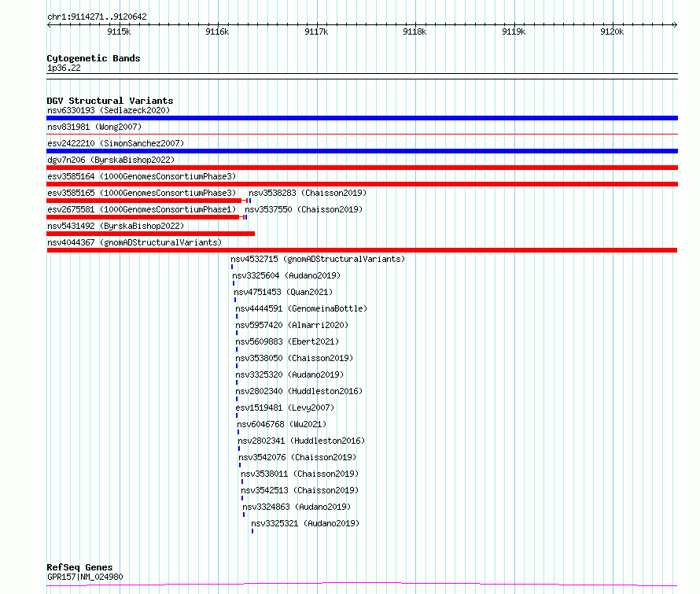Click nsv3537550 (Chaisson2019) label
The image size is (700, 594).
304,209
